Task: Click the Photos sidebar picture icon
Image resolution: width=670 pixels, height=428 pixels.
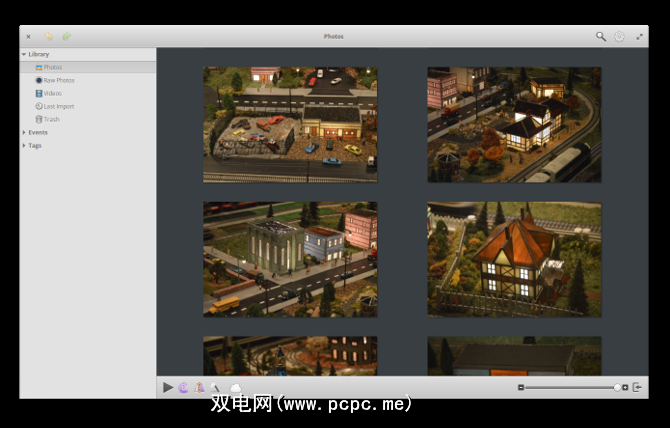Action: [39, 67]
